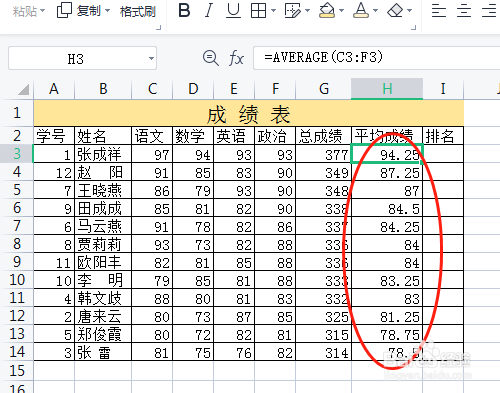The height and width of the screenshot is (393, 500).
Task: Align text right
Action: coord(489,10)
